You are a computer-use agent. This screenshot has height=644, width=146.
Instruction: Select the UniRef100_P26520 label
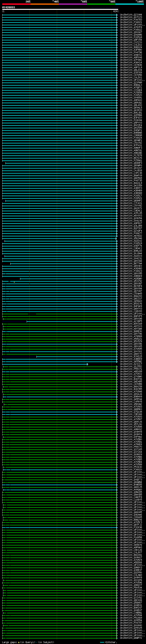131,95
